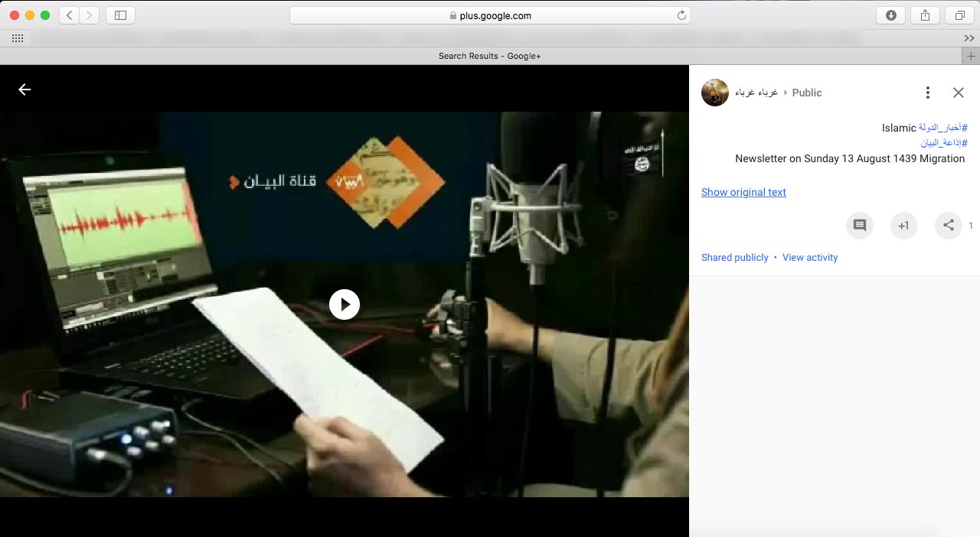
Task: Open Safari's share menu in the toolbar
Action: pos(925,15)
